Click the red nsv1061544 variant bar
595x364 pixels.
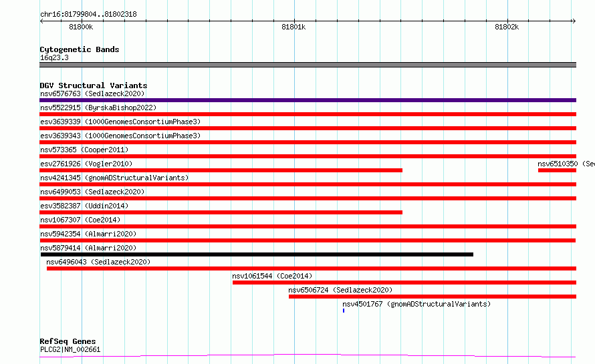[404, 283]
